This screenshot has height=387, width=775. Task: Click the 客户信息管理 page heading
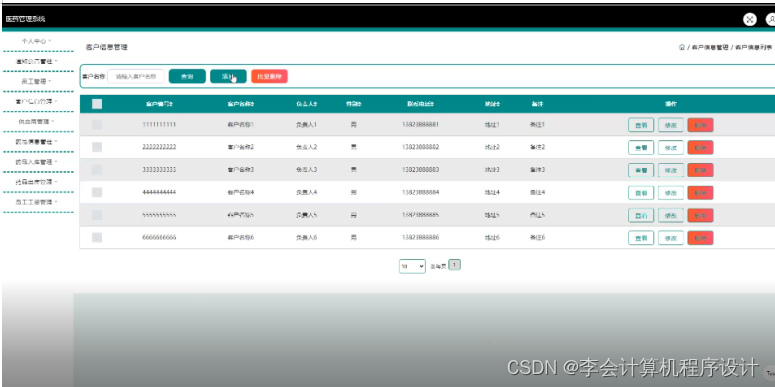(107, 47)
